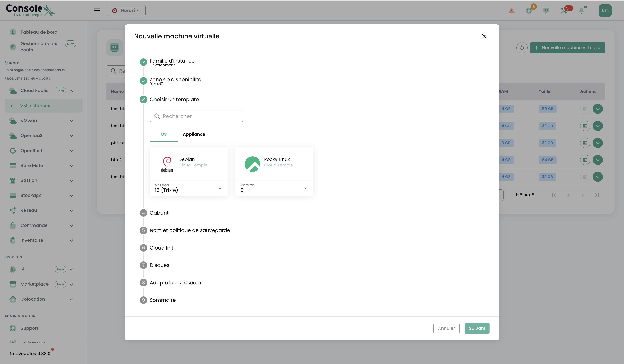624x364 pixels.
Task: Open the Nordri tenant selector dropdown
Action: click(126, 11)
